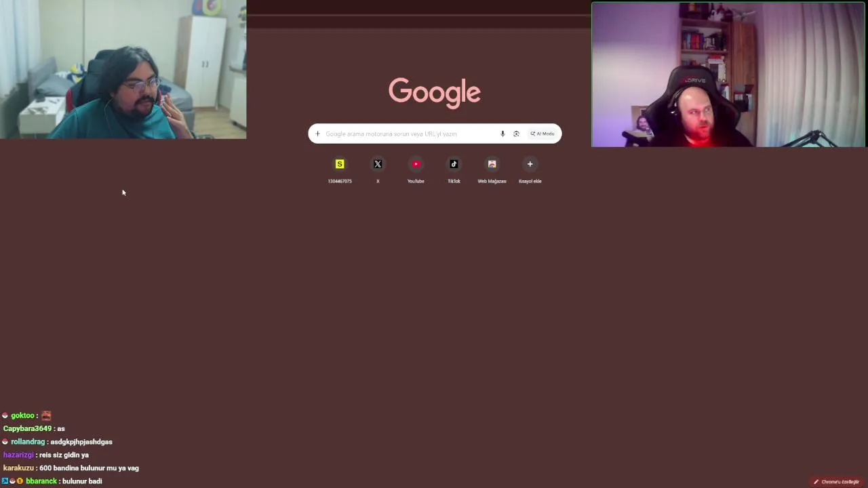Start voice search with microphone icon

tap(502, 134)
